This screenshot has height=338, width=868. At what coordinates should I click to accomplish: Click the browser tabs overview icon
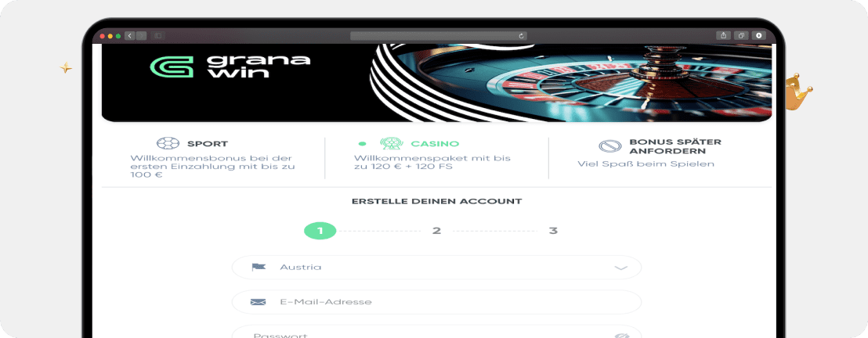click(740, 35)
